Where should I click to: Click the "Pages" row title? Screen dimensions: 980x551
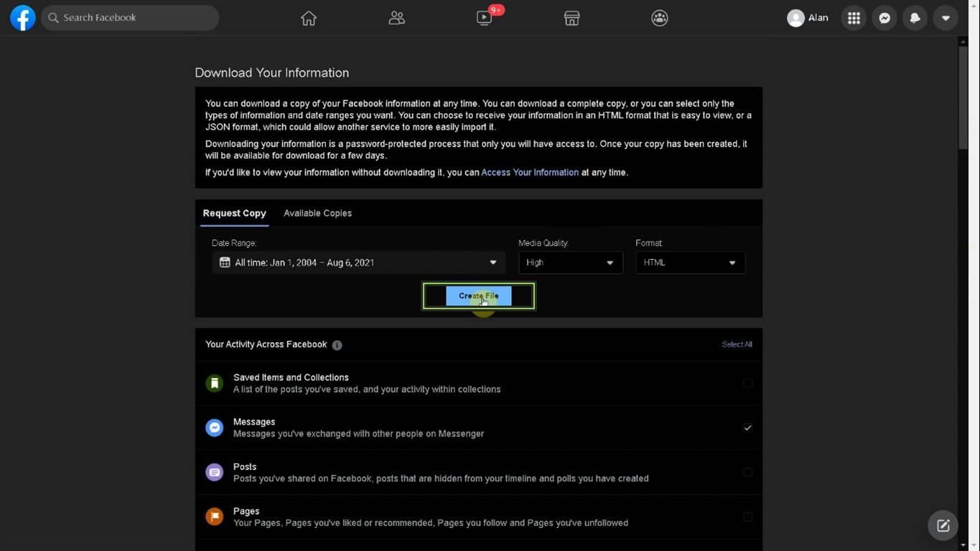click(x=246, y=511)
